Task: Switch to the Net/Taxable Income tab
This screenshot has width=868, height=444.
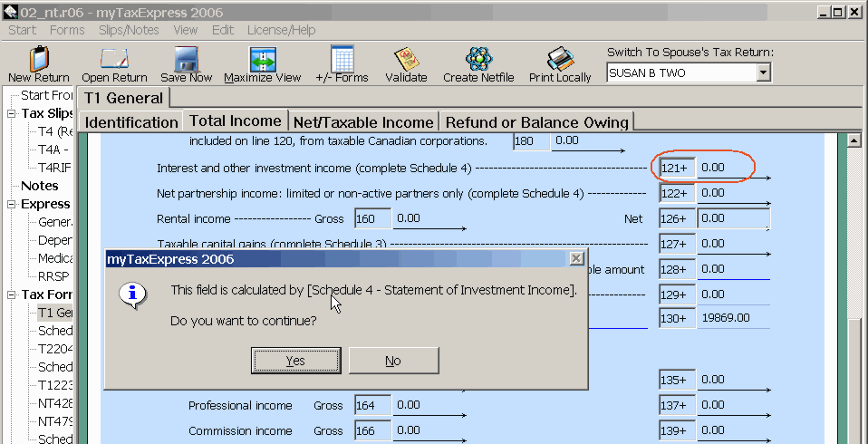Action: tap(362, 122)
